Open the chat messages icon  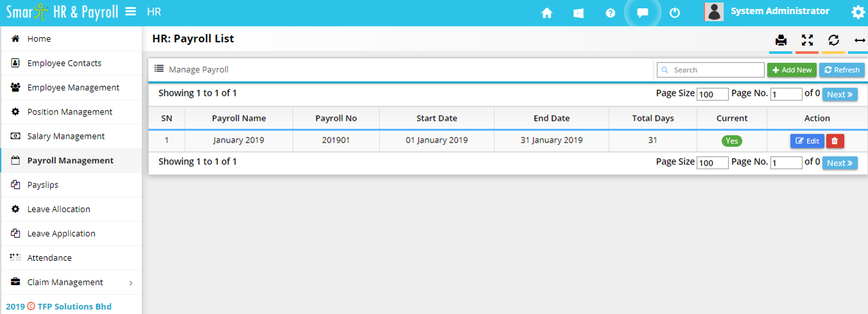point(642,13)
